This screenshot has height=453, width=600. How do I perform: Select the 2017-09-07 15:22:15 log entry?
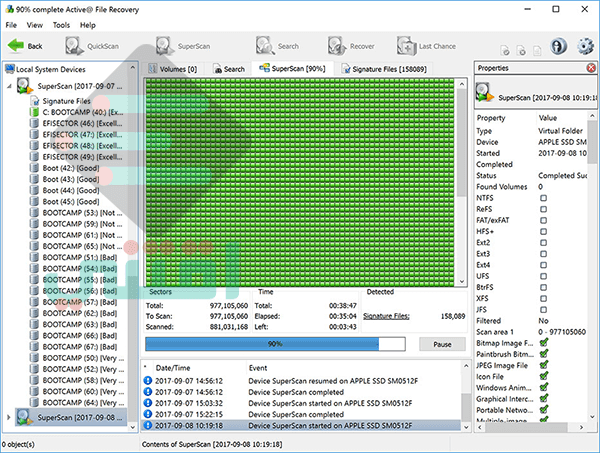click(302, 414)
